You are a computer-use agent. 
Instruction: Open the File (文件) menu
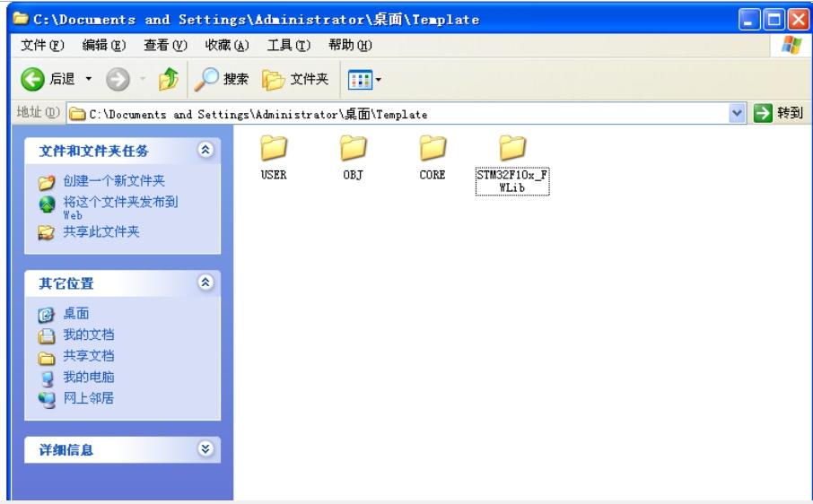pyautogui.click(x=33, y=46)
